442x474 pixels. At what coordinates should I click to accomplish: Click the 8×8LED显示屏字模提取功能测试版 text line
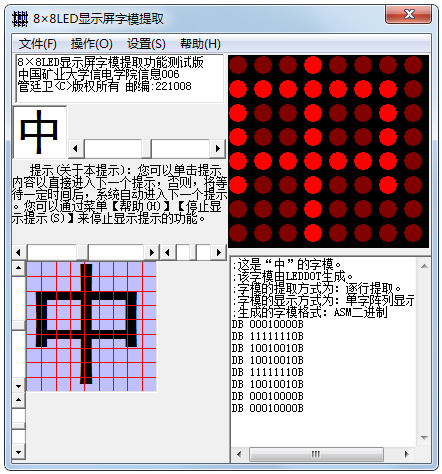tap(110, 62)
